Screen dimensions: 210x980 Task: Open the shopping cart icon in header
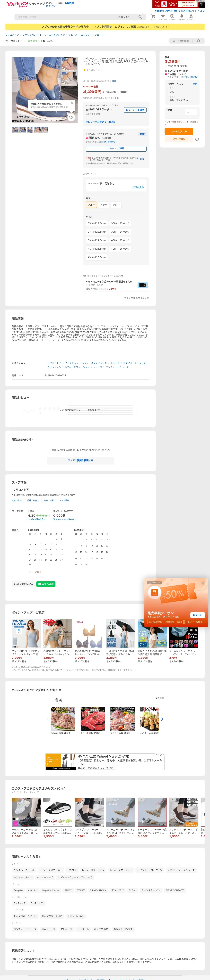point(153,16)
